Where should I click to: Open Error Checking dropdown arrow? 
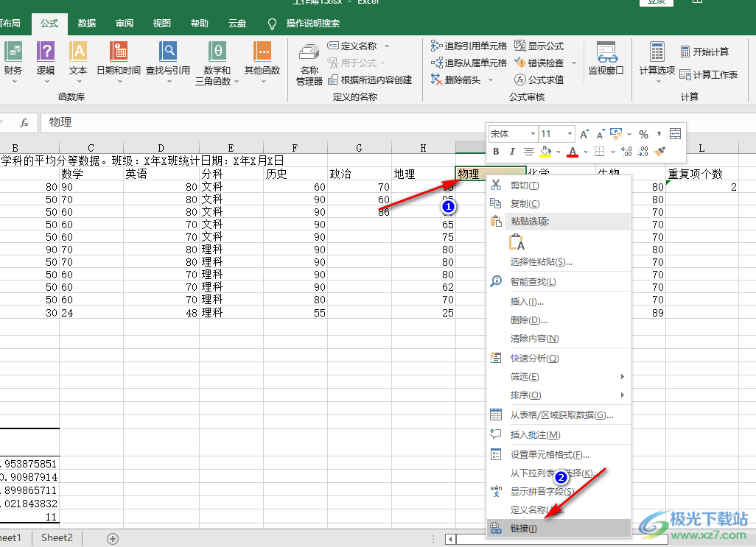coord(574,63)
